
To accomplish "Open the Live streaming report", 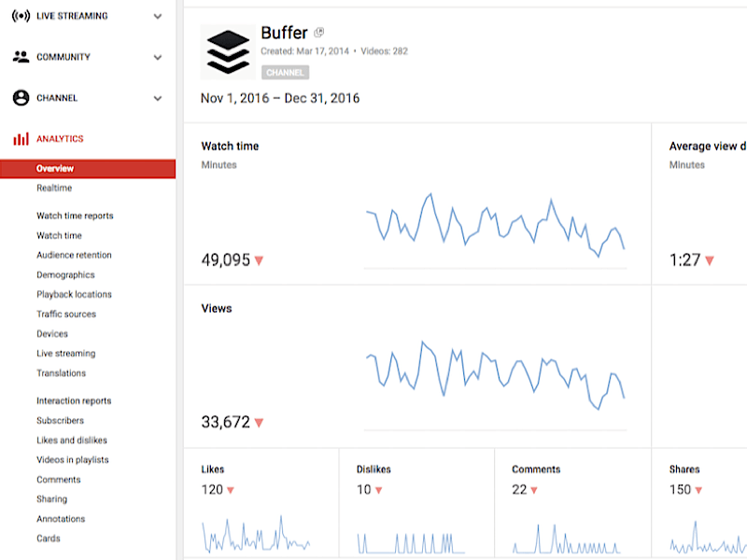I will [x=65, y=354].
